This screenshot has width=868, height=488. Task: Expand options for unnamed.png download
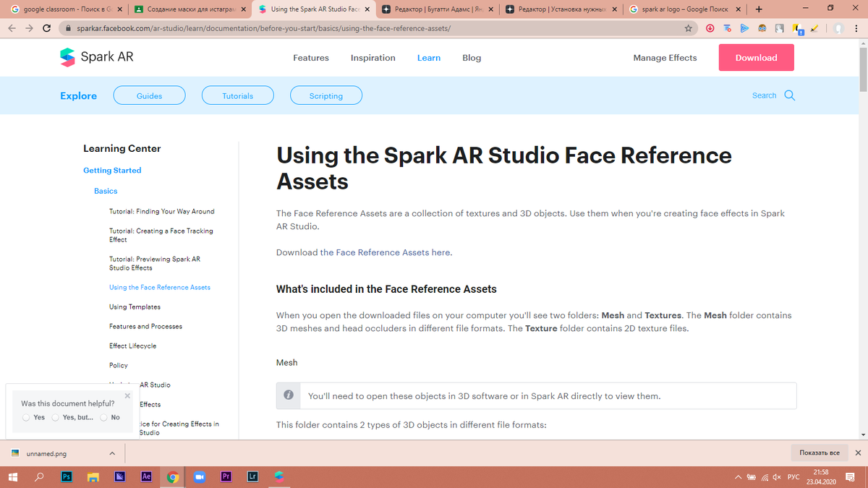(x=111, y=453)
